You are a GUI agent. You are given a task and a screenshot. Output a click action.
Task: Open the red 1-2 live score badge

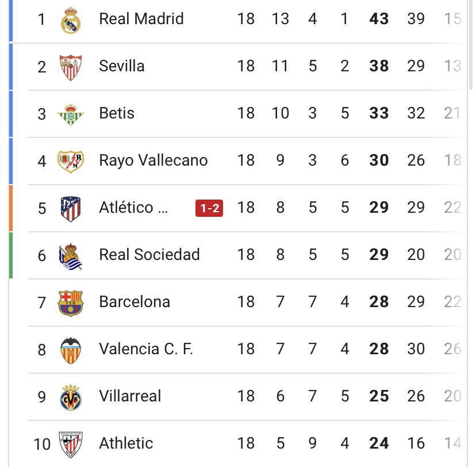pyautogui.click(x=209, y=208)
